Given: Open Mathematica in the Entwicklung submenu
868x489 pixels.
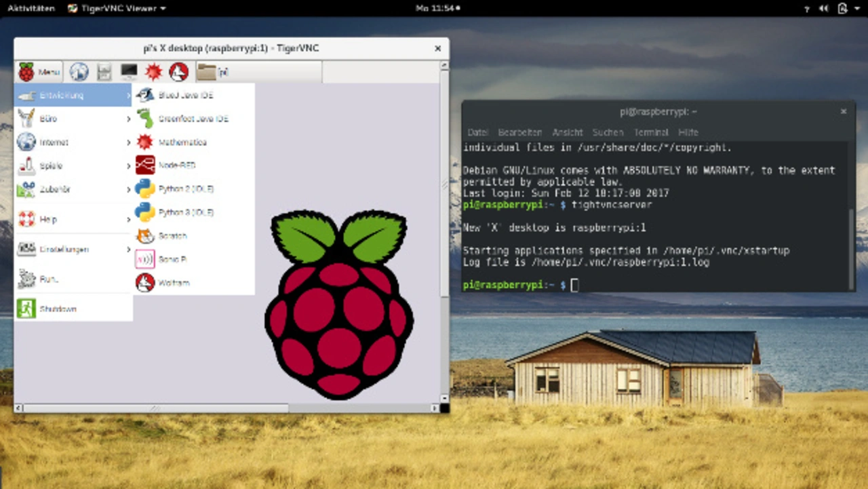Looking at the screenshot, I should [x=194, y=142].
